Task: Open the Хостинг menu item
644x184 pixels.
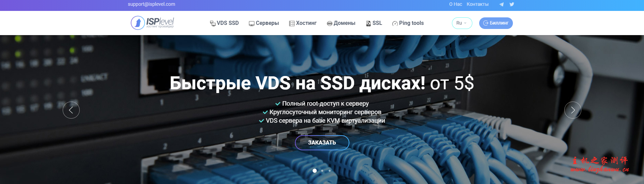Action: point(303,23)
